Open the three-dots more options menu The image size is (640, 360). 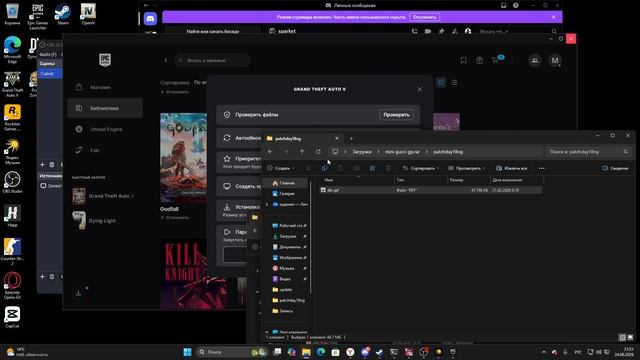click(542, 168)
